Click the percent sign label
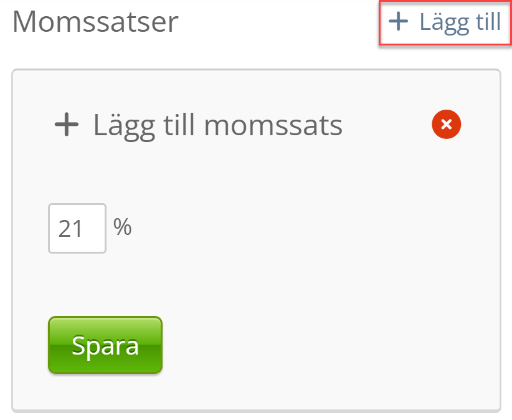This screenshot has height=420, width=512. coord(123,227)
